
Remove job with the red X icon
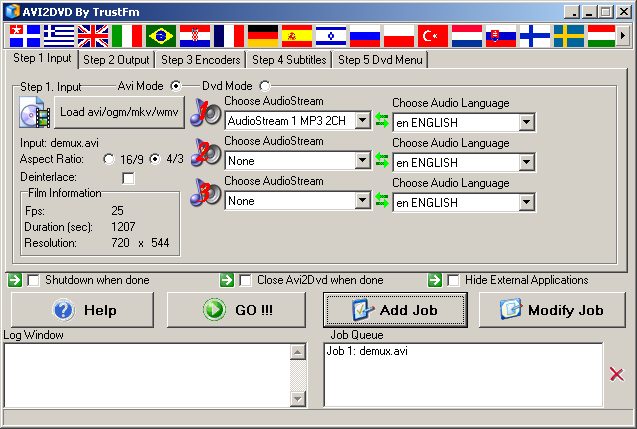[617, 374]
